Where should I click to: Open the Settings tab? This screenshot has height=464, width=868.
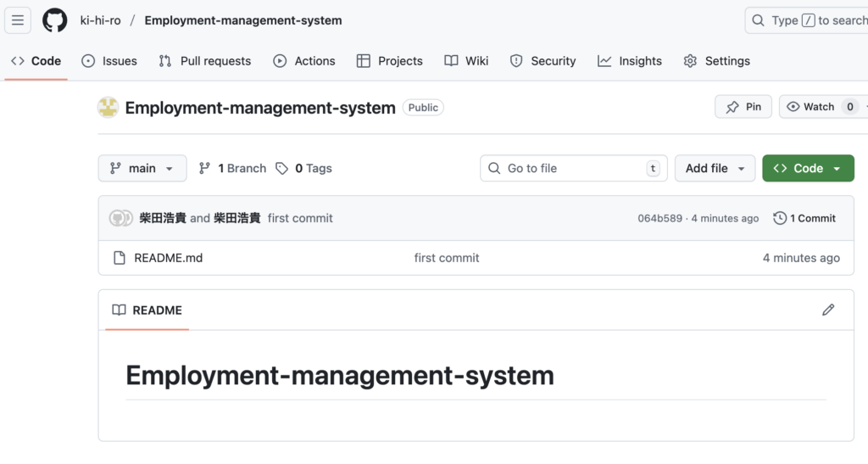tap(717, 61)
